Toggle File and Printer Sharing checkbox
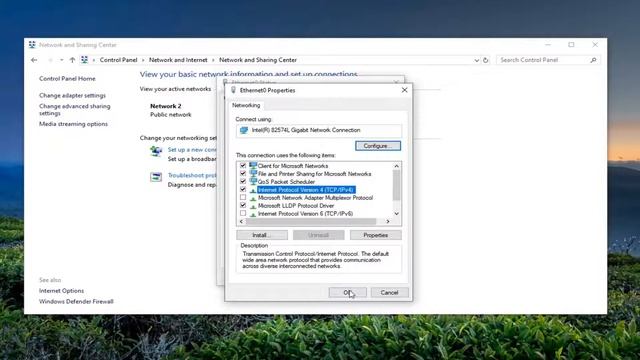The image size is (640, 360). coord(243,173)
